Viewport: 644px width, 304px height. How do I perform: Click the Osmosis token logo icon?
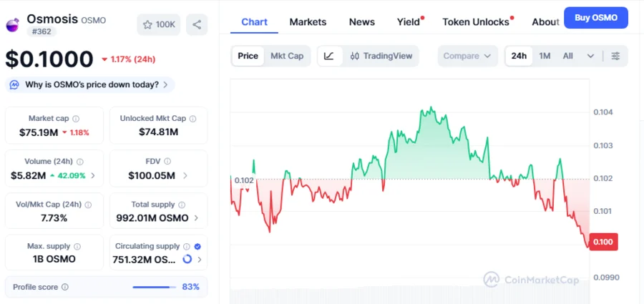pos(14,24)
